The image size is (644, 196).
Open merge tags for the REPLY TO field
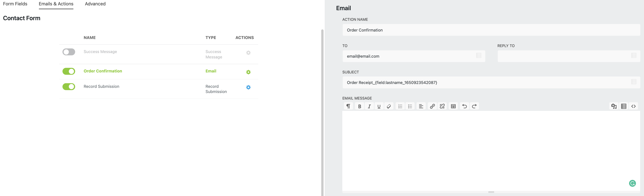click(634, 55)
